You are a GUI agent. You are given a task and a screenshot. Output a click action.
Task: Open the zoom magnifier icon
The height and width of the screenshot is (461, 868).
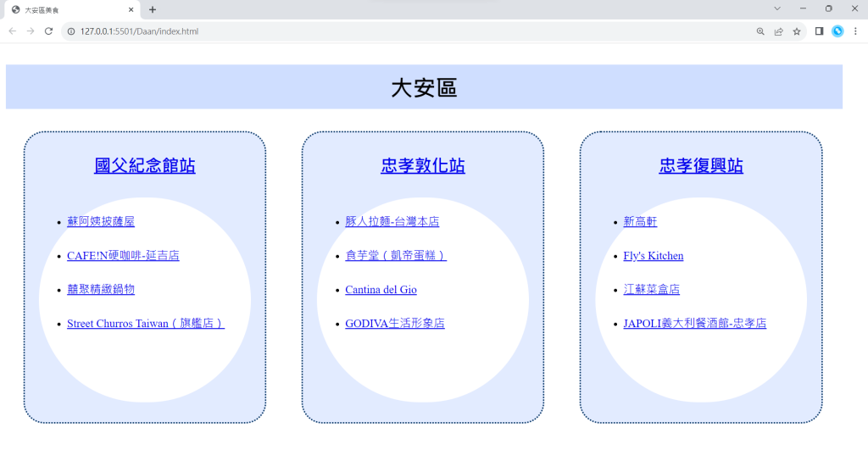pos(760,31)
